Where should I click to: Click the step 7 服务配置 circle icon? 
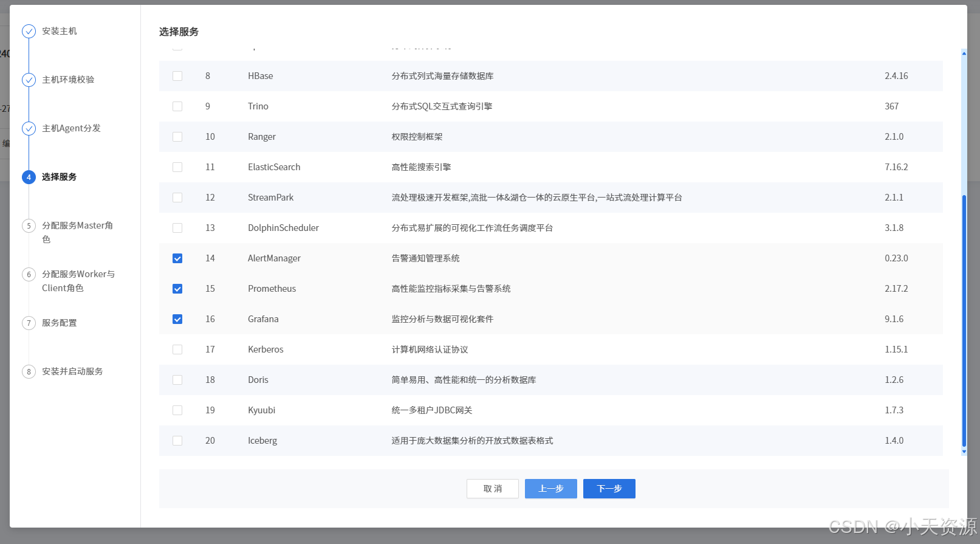click(29, 323)
